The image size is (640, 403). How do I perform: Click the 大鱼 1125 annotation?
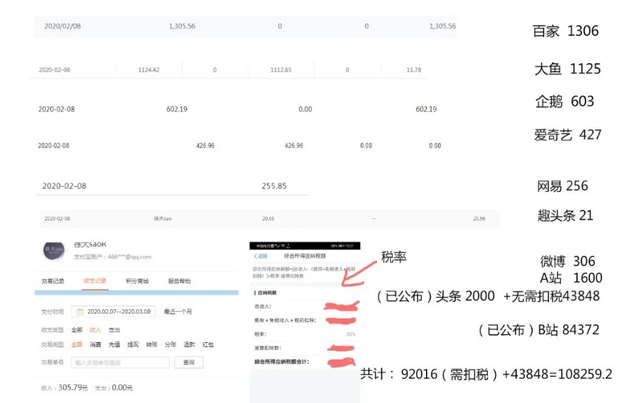567,69
